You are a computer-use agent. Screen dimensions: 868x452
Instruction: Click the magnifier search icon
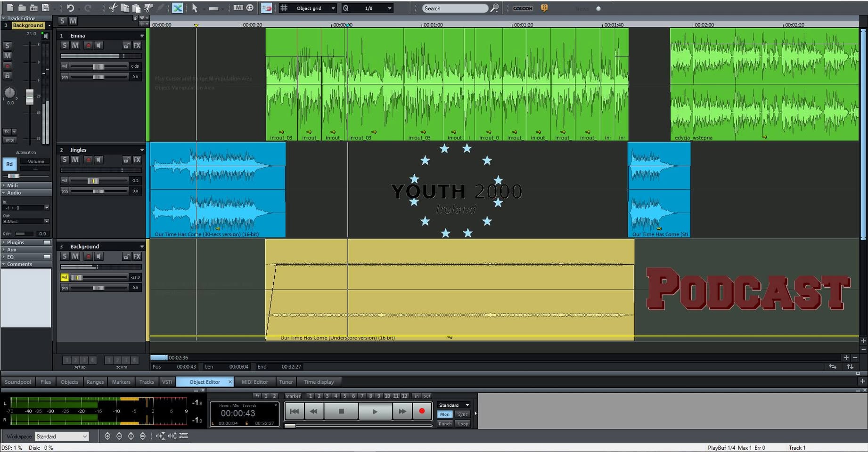[494, 8]
